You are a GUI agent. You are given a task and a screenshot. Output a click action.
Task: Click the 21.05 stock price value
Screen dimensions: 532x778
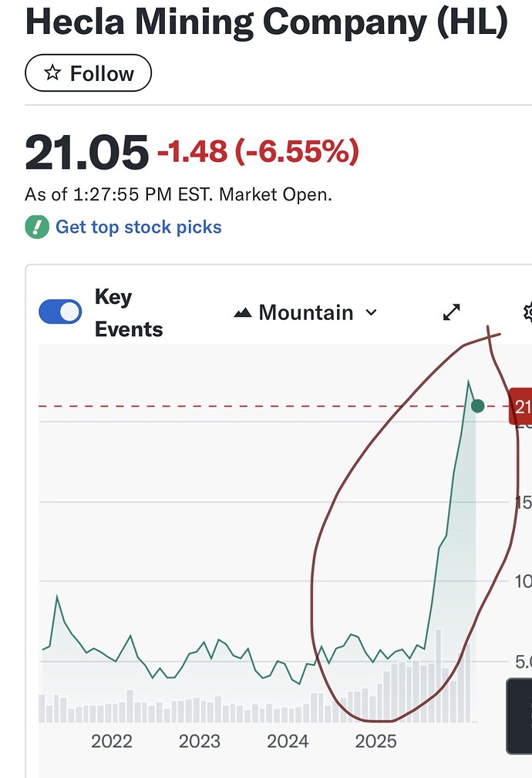(x=86, y=153)
